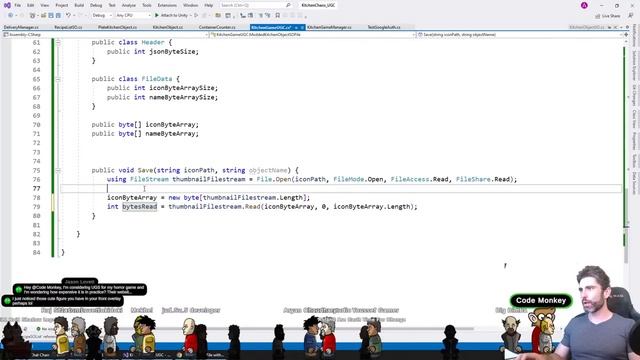This screenshot has width=640, height=360.
Task: Click the bookmark toggle icon in toolbar
Action: [x=278, y=16]
